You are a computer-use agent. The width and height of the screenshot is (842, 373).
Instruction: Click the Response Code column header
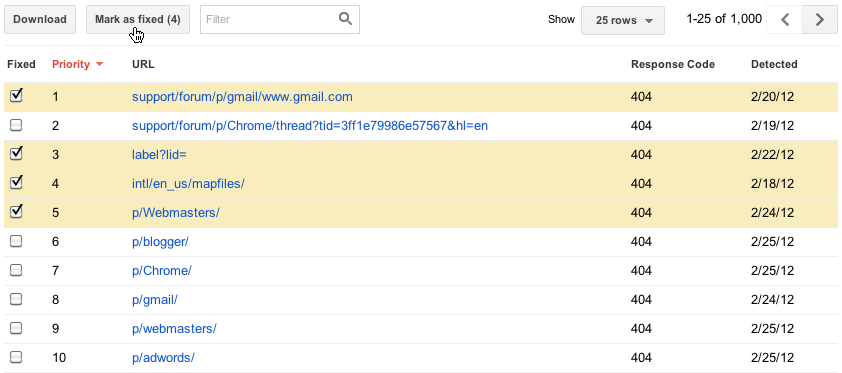pos(673,64)
